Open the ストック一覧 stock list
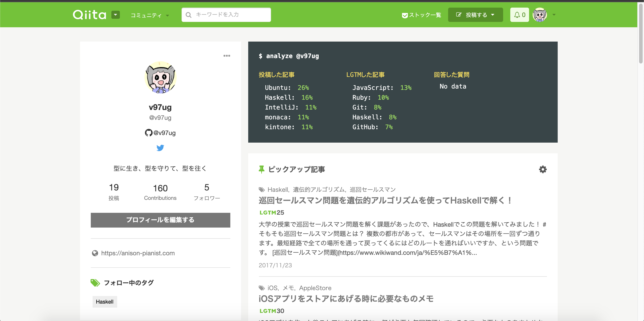 (x=422, y=15)
